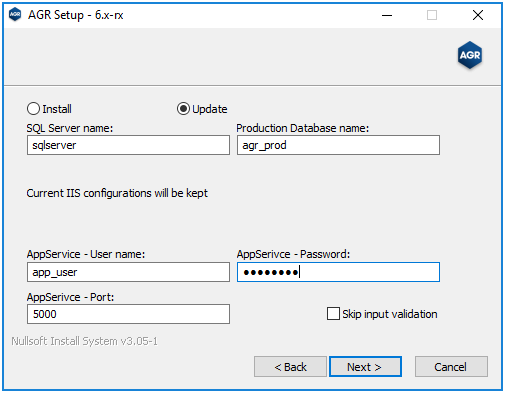
Task: Focus the AppService User name field
Action: pyautogui.click(x=128, y=272)
